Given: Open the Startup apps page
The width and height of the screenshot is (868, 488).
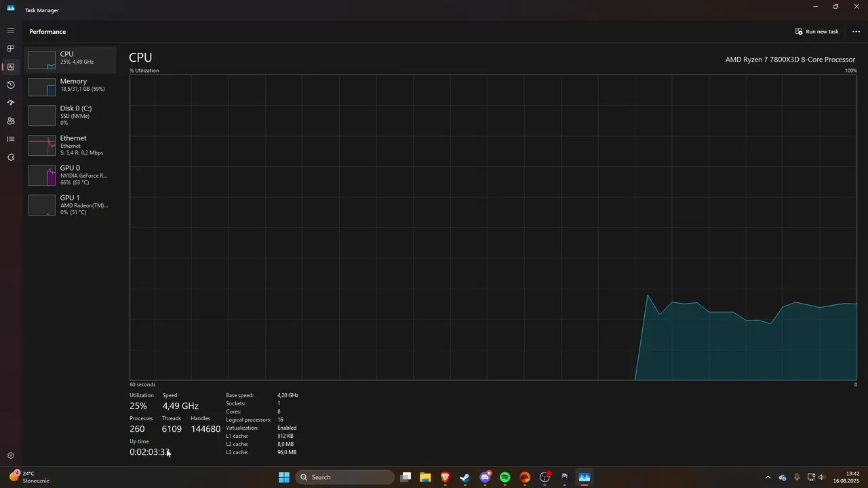Looking at the screenshot, I should pos(11,103).
